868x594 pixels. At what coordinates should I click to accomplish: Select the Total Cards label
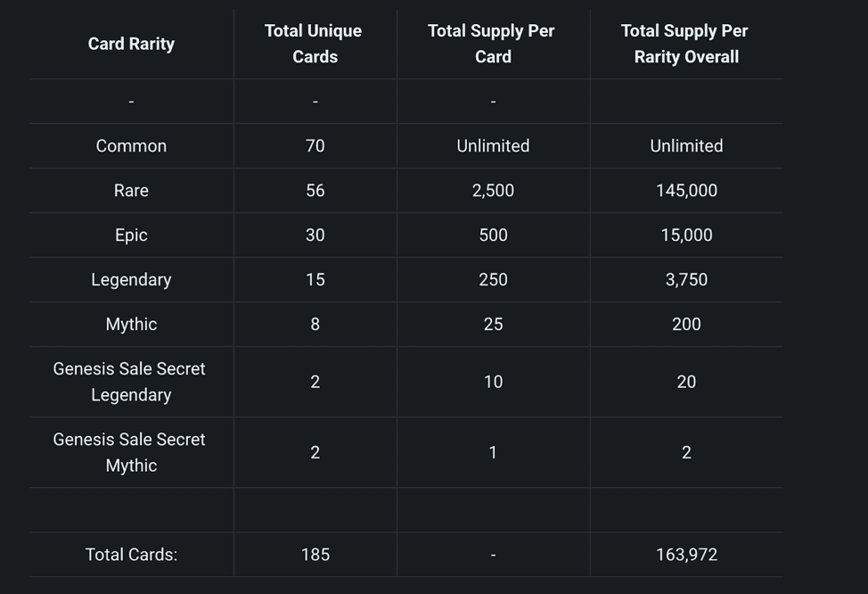click(x=131, y=555)
